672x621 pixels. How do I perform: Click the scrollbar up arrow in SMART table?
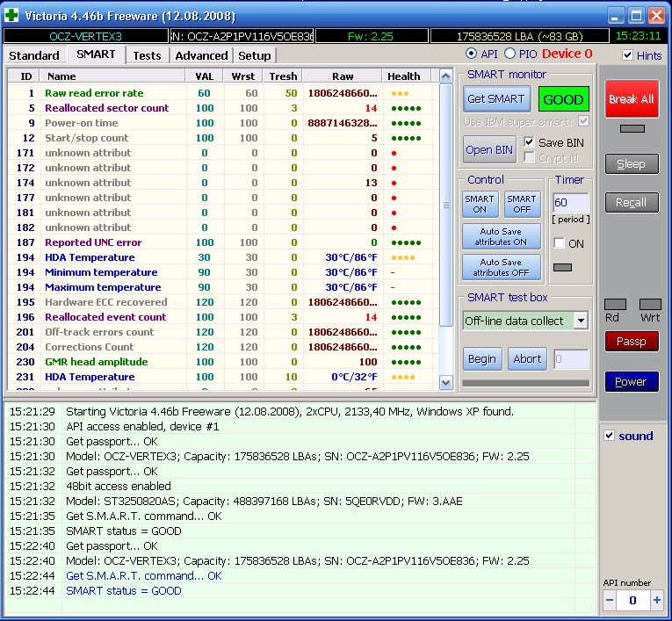click(x=445, y=76)
